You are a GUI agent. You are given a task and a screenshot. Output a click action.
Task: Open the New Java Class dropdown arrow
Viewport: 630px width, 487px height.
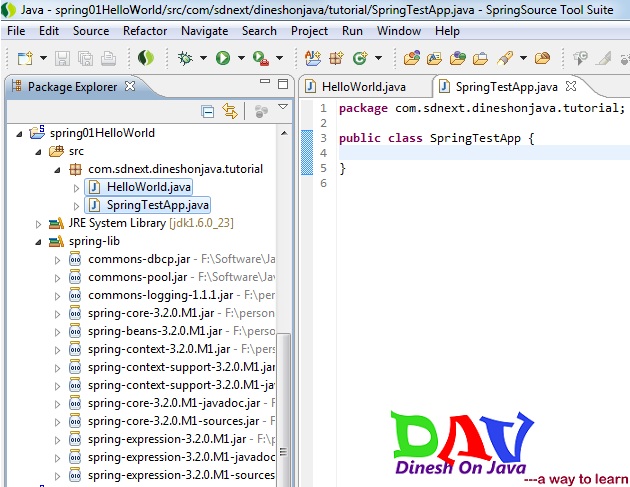[378, 58]
